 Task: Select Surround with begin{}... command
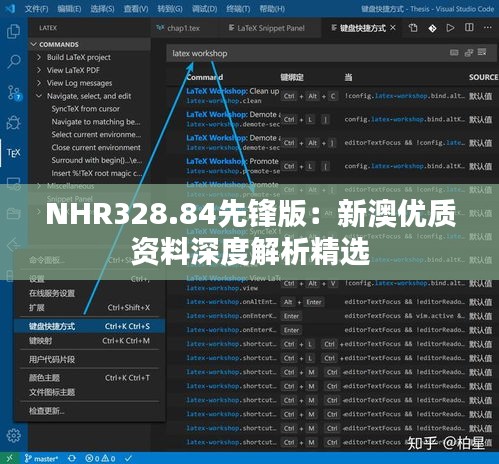point(97,160)
